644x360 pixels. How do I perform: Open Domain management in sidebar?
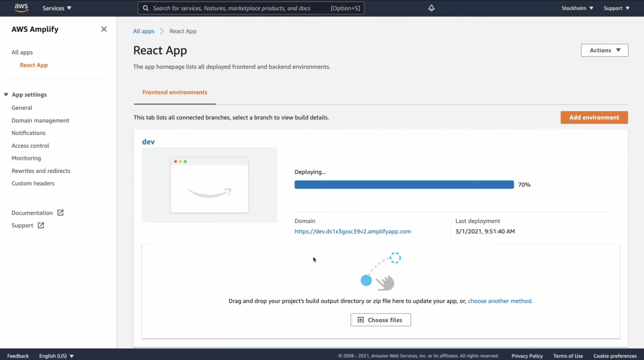coord(40,120)
